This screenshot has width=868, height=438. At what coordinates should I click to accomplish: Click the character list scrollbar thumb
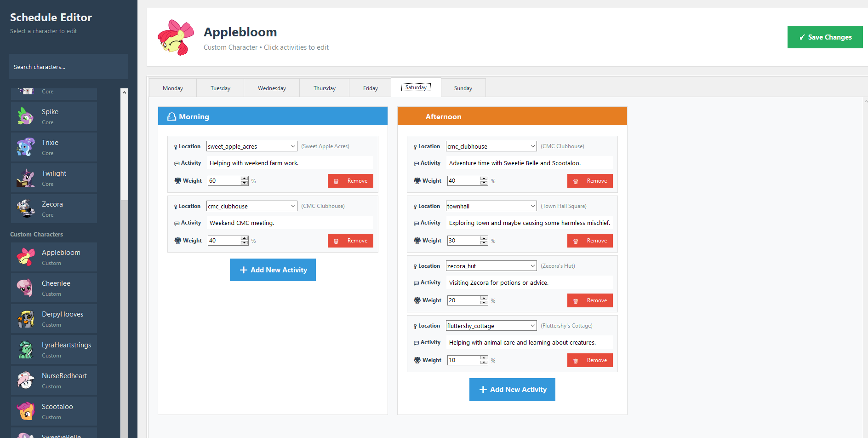(124, 320)
